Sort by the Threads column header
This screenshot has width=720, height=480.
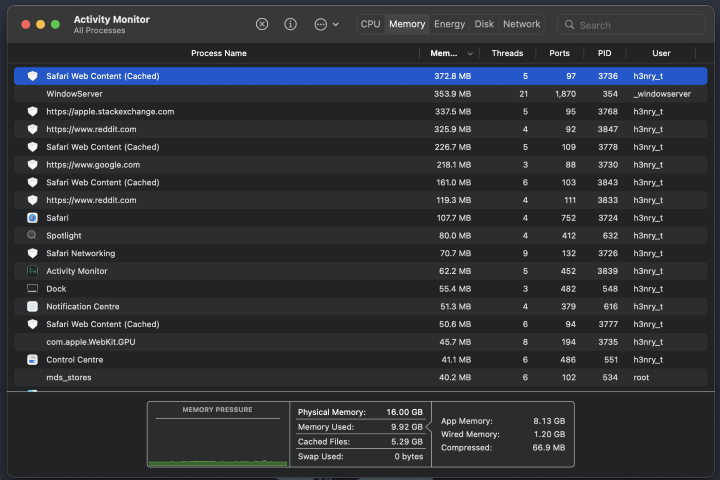click(x=507, y=53)
